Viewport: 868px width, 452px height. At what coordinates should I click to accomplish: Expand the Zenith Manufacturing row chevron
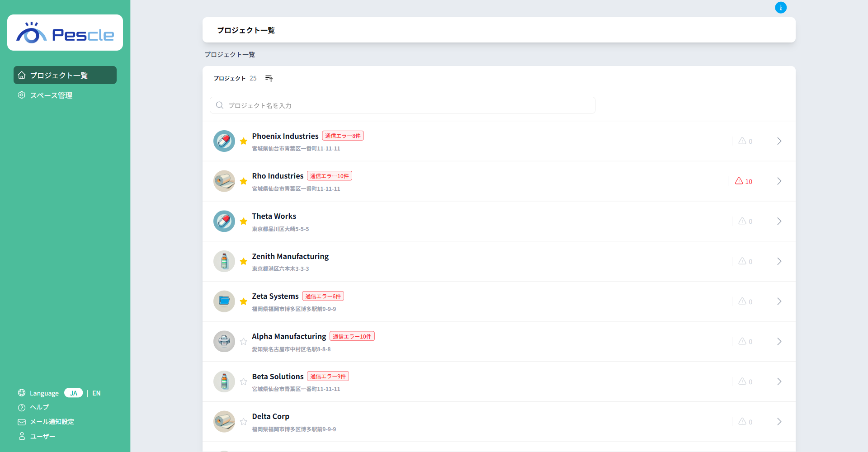[779, 261]
